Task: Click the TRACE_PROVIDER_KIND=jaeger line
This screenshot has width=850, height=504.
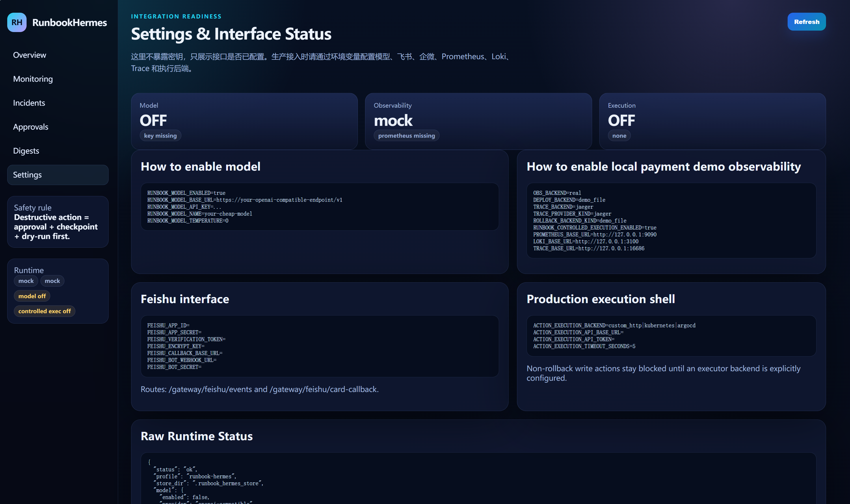Action: 572,214
